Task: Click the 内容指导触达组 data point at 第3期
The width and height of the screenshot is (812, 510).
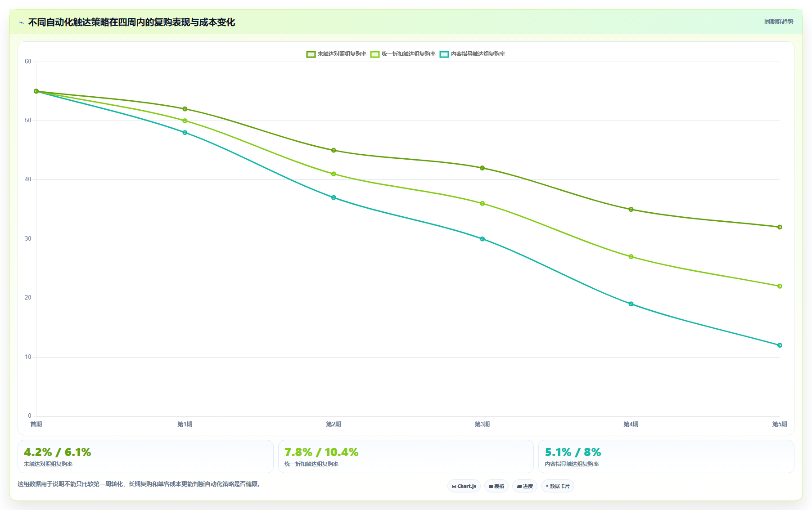Action: (483, 239)
